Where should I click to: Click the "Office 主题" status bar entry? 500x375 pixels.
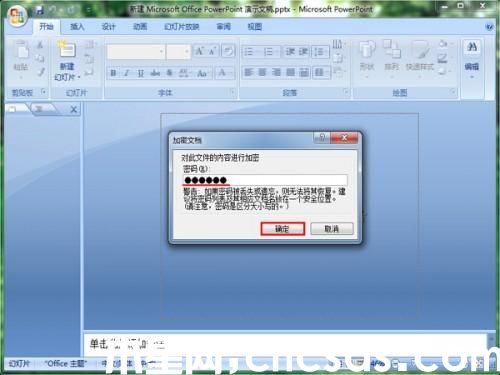click(x=65, y=363)
